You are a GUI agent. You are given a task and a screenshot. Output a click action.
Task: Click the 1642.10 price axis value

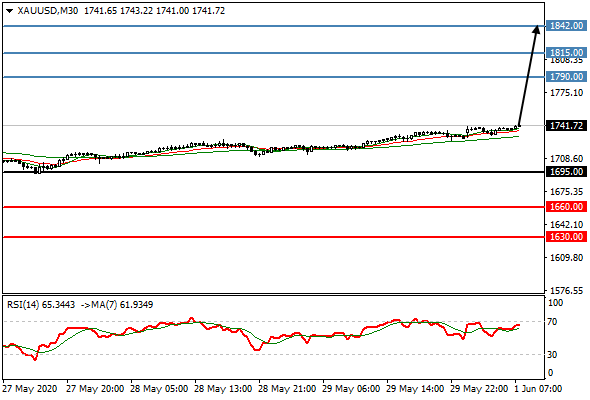[567, 225]
